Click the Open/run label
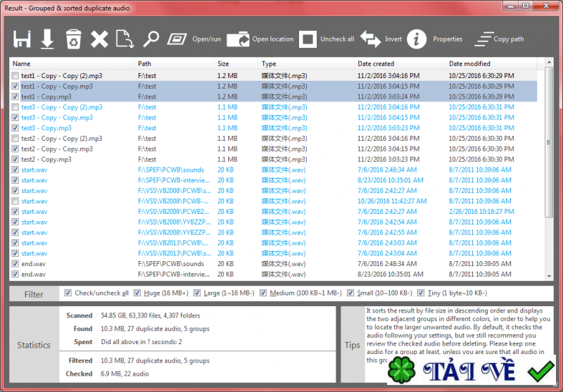Image resolution: width=563 pixels, height=392 pixels. click(206, 39)
